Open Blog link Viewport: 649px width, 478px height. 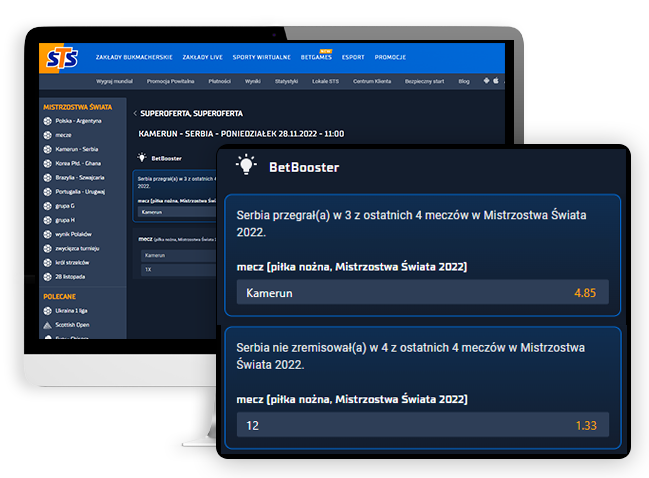click(464, 81)
